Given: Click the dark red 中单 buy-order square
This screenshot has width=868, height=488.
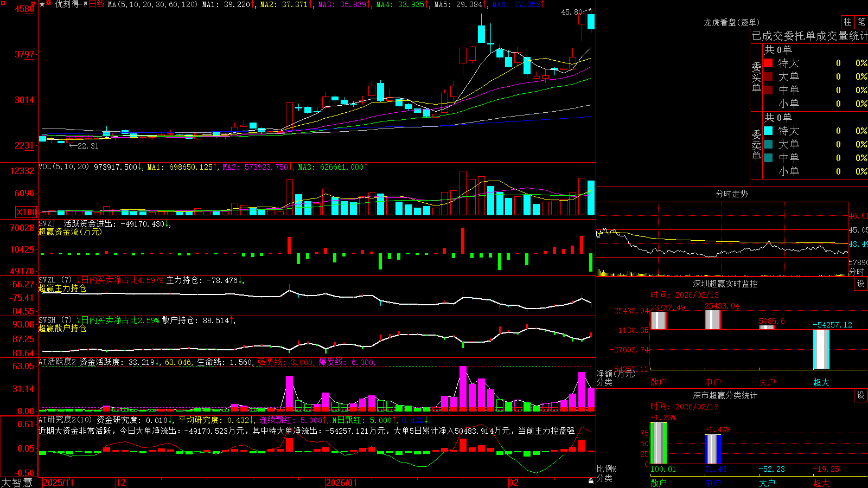Looking at the screenshot, I should pyautogui.click(x=768, y=90).
